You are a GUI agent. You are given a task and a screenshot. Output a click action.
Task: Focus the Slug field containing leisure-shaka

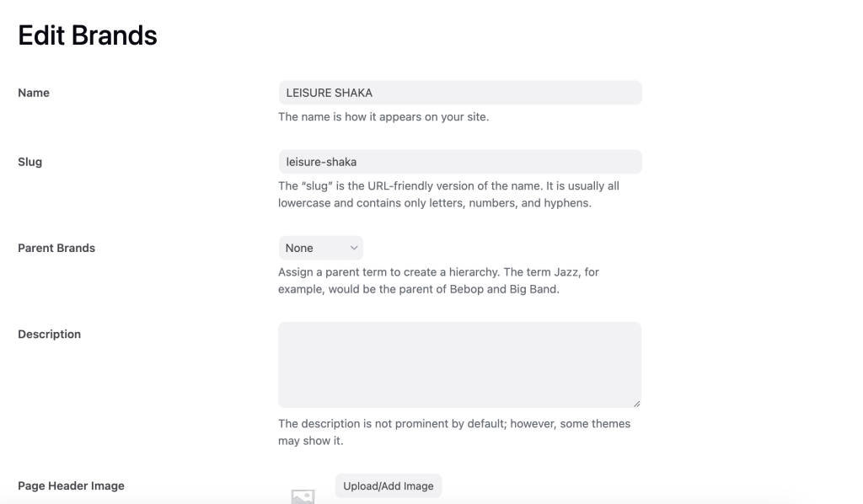click(459, 162)
